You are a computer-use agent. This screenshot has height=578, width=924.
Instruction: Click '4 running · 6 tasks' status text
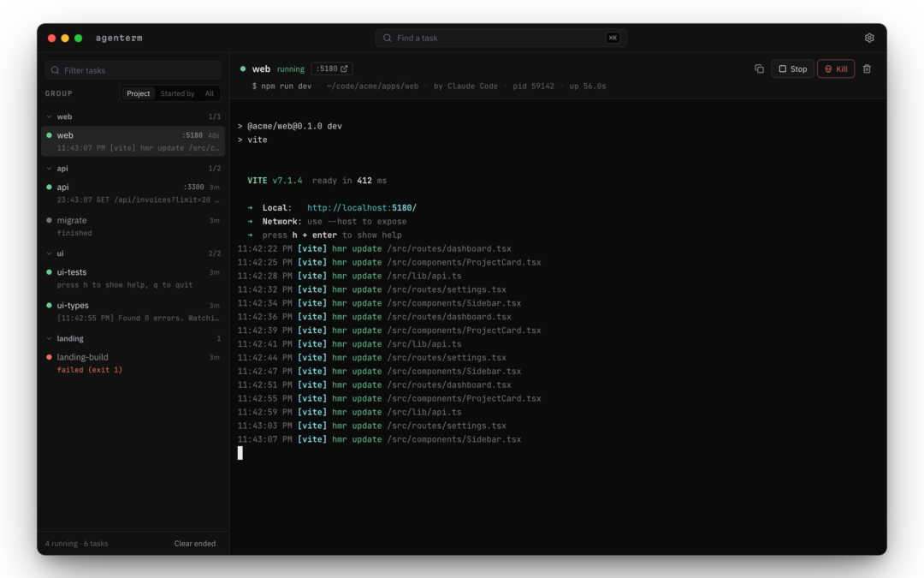pyautogui.click(x=77, y=543)
